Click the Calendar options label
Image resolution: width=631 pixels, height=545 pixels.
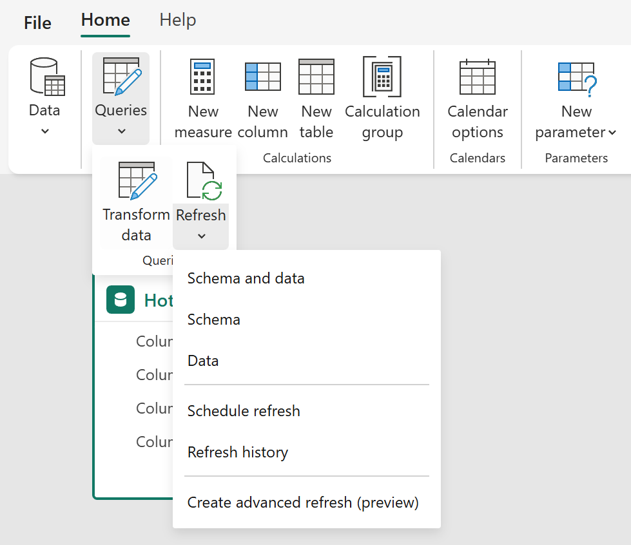(478, 122)
